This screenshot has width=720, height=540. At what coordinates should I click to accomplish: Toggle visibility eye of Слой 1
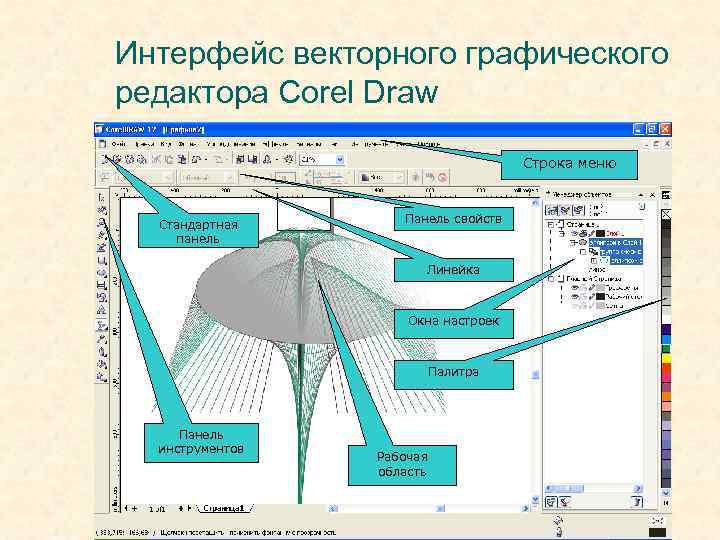(x=575, y=234)
